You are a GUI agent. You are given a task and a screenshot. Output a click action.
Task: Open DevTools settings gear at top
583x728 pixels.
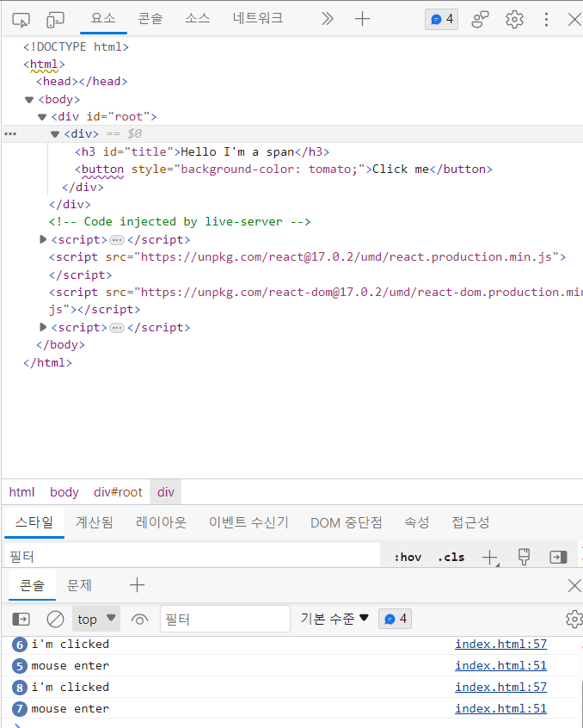click(x=514, y=20)
